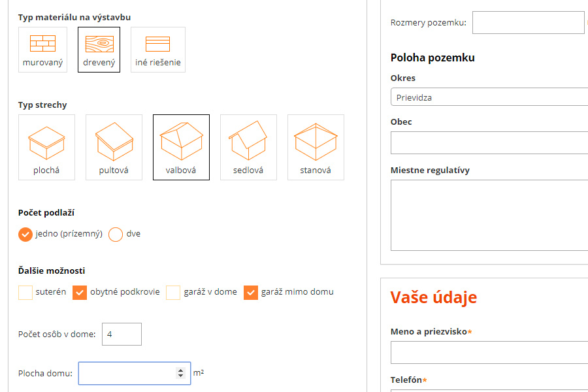Enable the suterén checkbox
This screenshot has width=588, height=392.
[x=24, y=292]
